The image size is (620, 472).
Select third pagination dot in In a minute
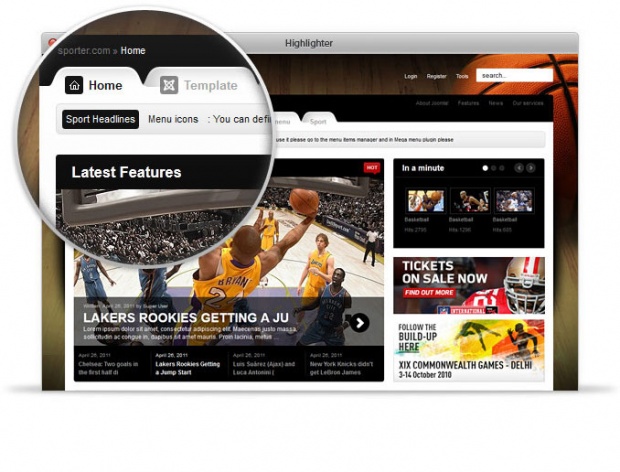click(x=502, y=168)
